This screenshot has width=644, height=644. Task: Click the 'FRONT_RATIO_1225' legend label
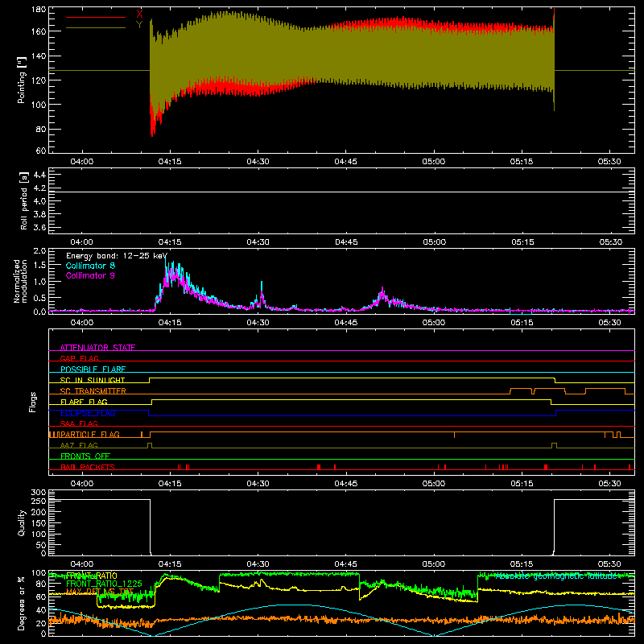pyautogui.click(x=104, y=583)
